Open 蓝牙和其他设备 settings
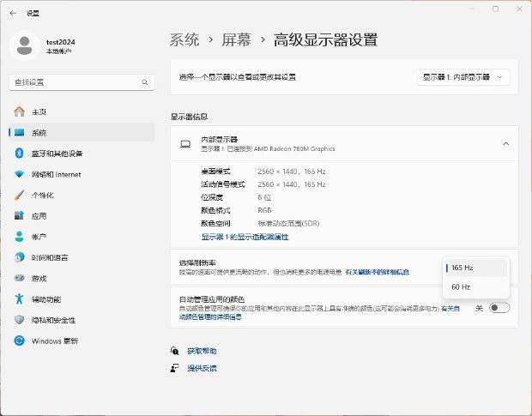 tap(82, 154)
